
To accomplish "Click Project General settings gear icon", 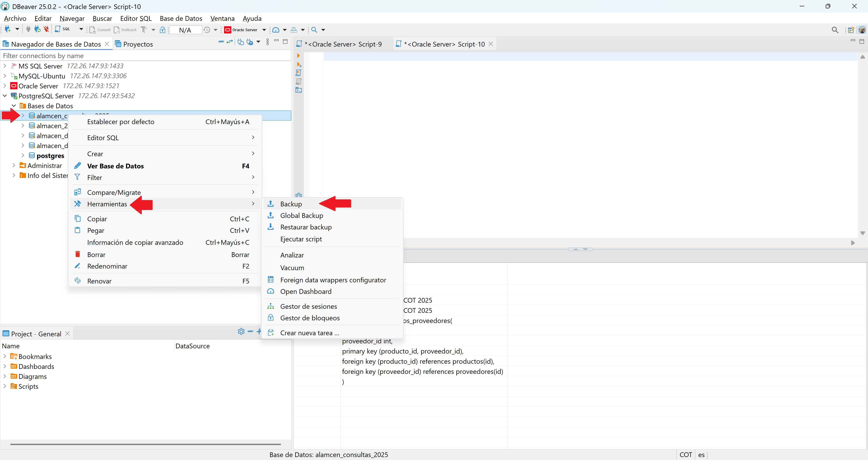I will click(241, 331).
